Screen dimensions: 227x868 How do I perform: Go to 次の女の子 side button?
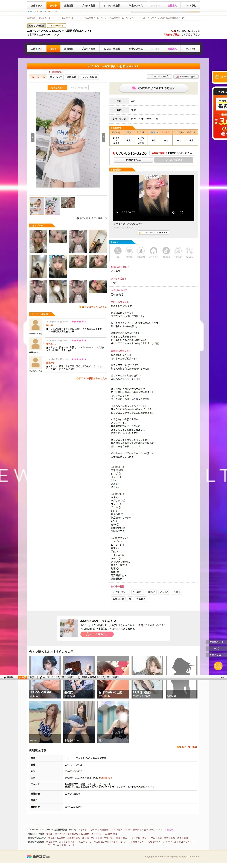[x=216, y=642]
